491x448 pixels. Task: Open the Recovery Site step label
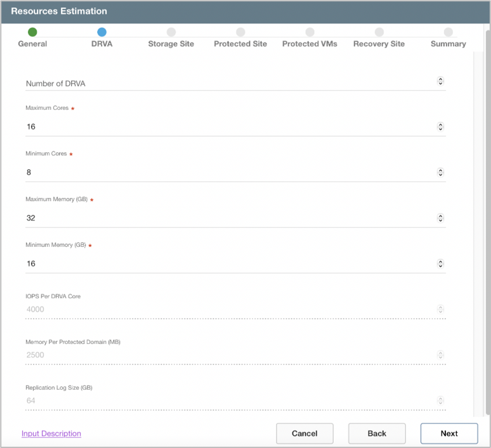click(379, 44)
